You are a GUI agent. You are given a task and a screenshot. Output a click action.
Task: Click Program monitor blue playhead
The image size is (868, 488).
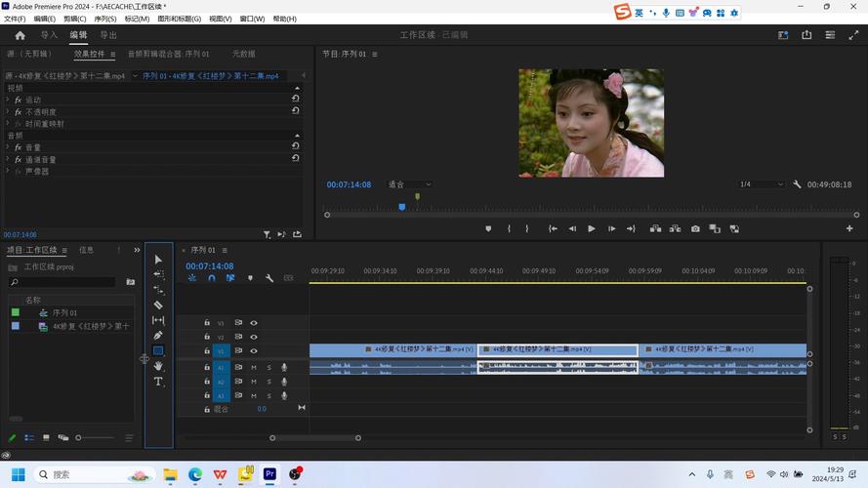tap(402, 207)
